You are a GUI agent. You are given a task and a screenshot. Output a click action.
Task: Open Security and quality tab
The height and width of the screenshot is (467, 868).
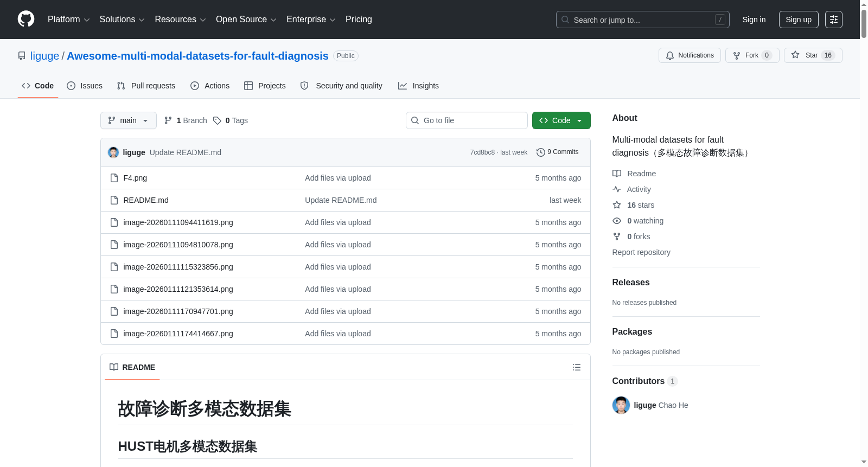341,86
